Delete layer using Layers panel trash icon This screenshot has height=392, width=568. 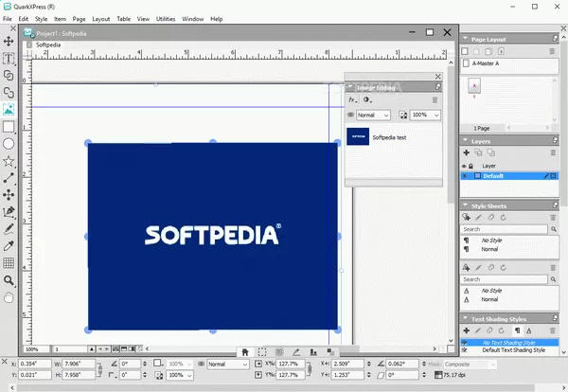tap(553, 152)
